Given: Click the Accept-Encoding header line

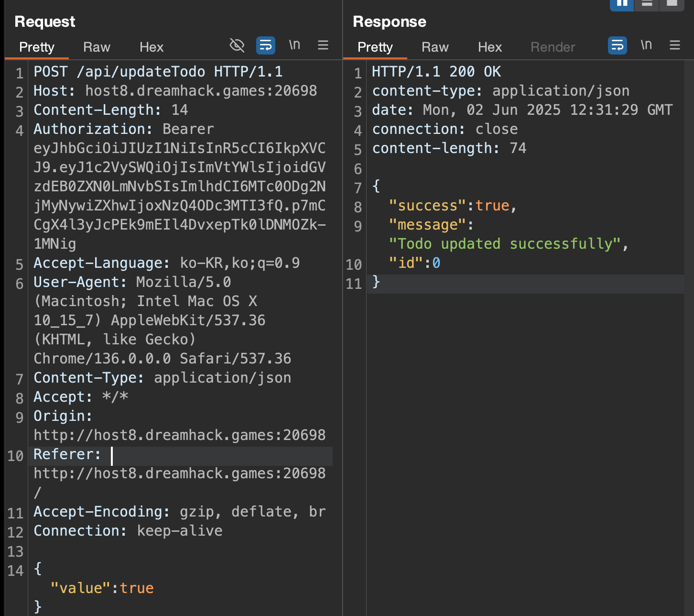Looking at the screenshot, I should [x=180, y=512].
